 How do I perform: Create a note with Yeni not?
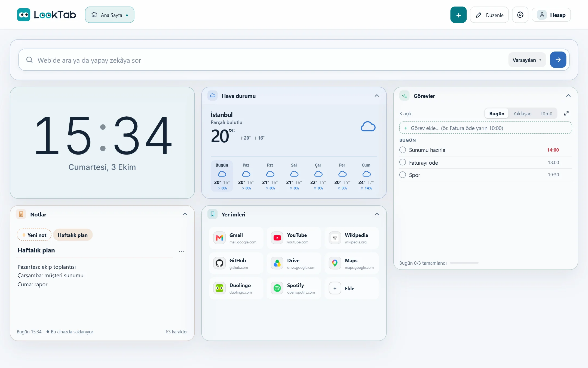[x=34, y=235]
